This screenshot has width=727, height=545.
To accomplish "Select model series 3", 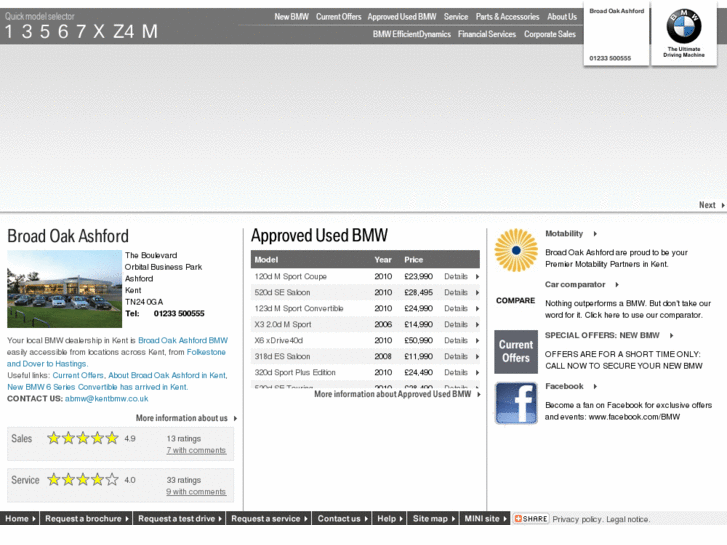I will point(27,32).
